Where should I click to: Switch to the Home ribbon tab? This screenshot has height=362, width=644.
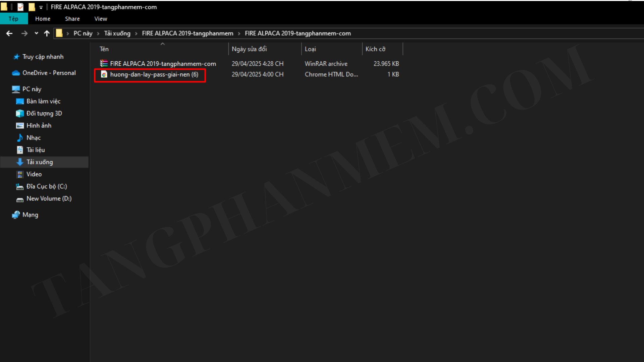tap(43, 19)
